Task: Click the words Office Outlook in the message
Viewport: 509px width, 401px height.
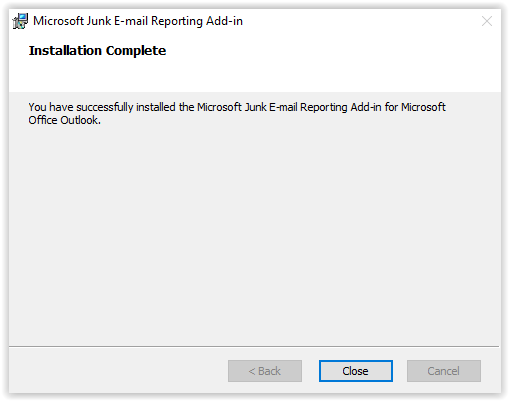Action: [64, 120]
